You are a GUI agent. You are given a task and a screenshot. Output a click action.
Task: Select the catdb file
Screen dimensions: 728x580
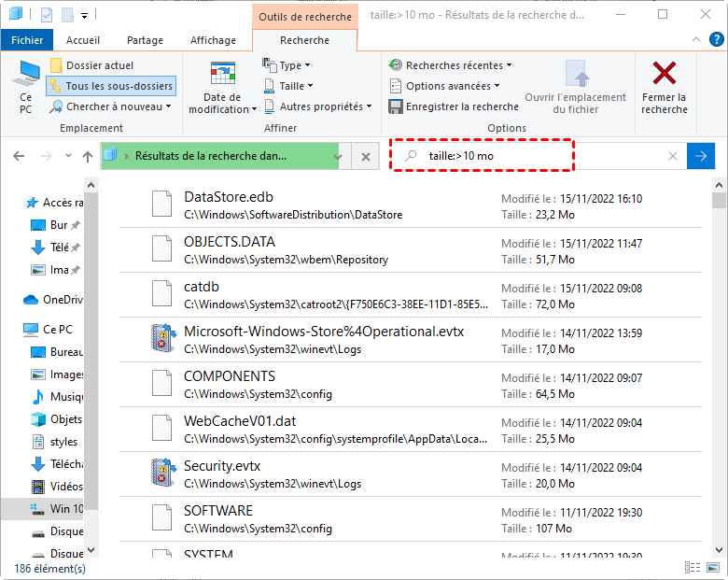pos(411,295)
